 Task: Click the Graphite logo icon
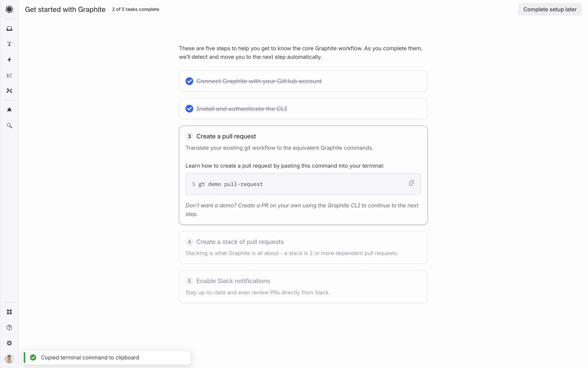(9, 9)
